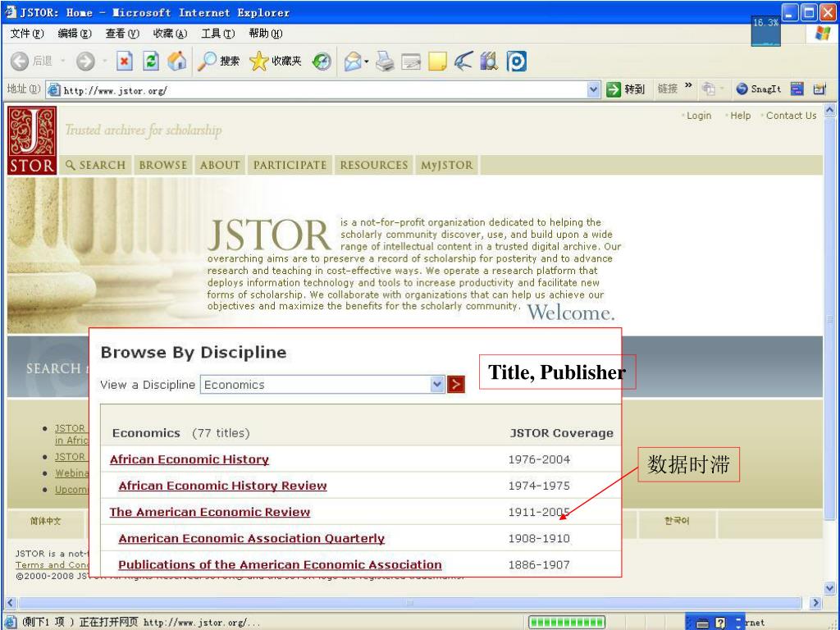The width and height of the screenshot is (840, 630).
Task: Open the SEARCH tab on JSTOR
Action: click(95, 165)
